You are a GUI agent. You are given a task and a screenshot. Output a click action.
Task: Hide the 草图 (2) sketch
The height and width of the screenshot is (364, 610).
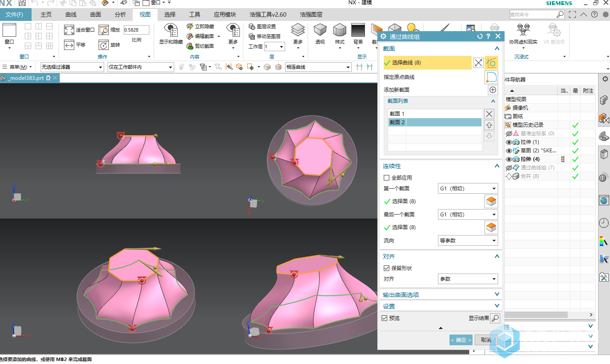coord(508,151)
